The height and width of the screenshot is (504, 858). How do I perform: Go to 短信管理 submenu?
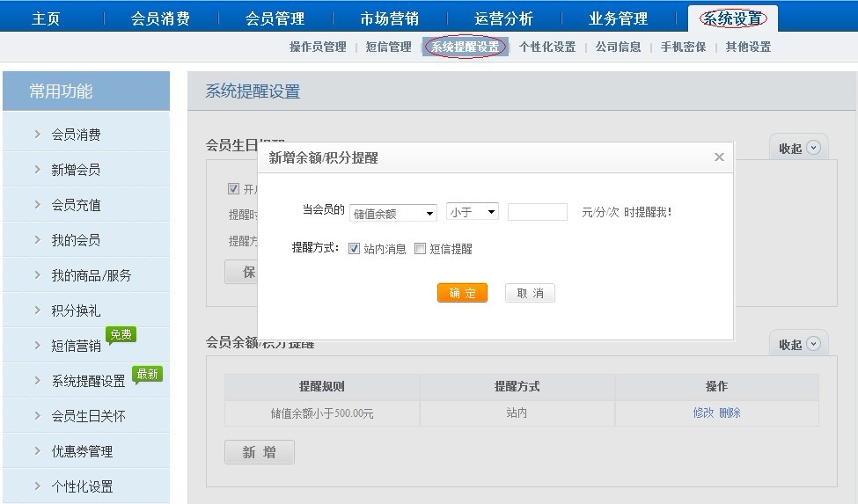click(388, 47)
